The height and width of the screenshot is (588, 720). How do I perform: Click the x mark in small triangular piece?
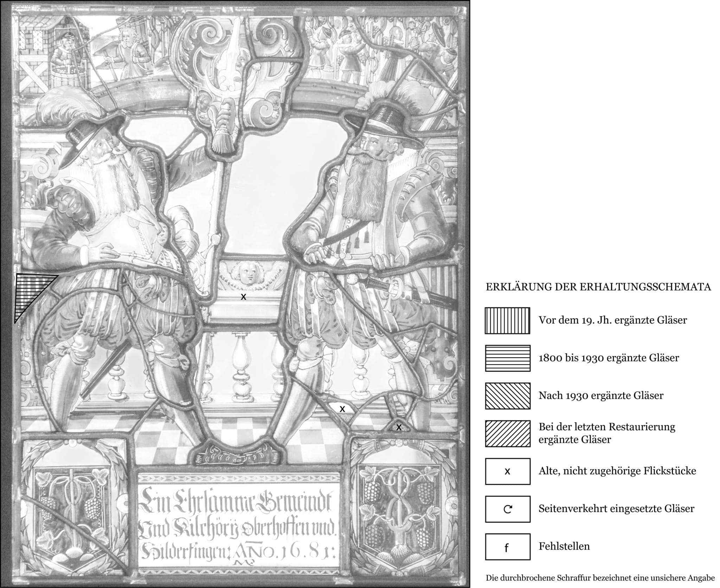399,428
